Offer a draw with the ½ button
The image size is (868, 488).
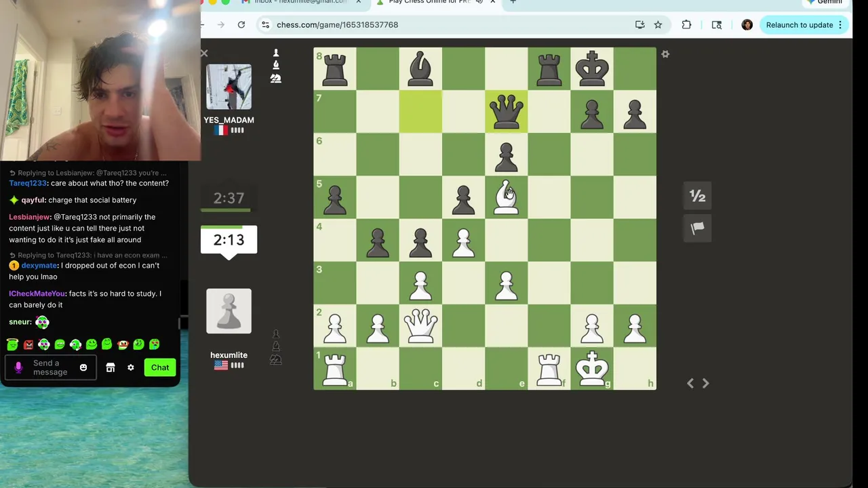tap(697, 196)
